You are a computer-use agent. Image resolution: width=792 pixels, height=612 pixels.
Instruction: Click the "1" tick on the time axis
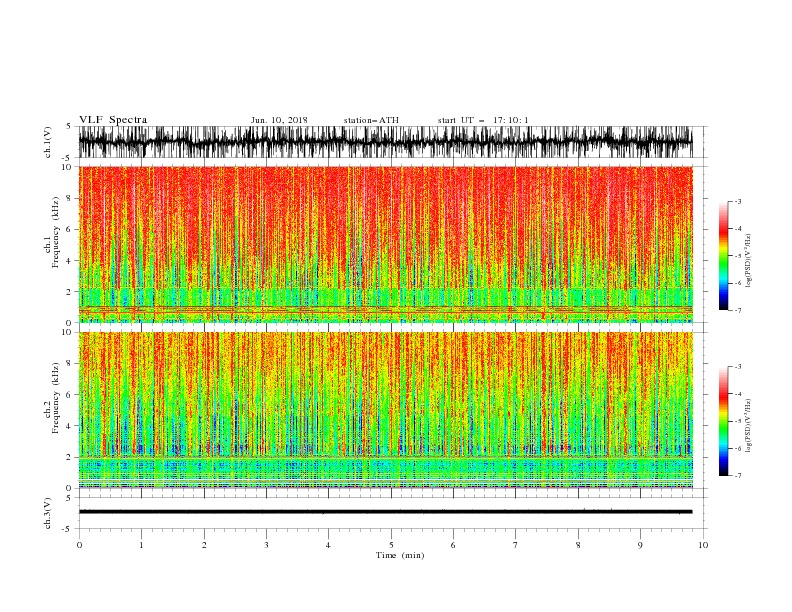tap(141, 545)
